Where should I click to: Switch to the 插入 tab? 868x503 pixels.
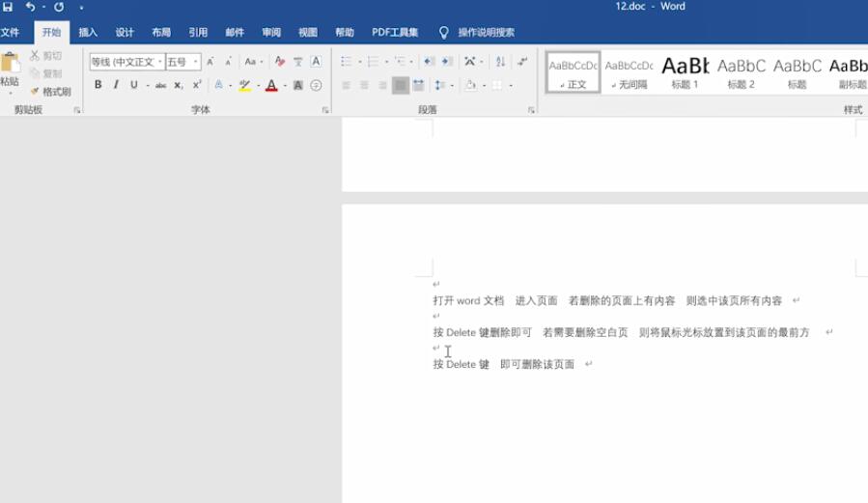88,33
